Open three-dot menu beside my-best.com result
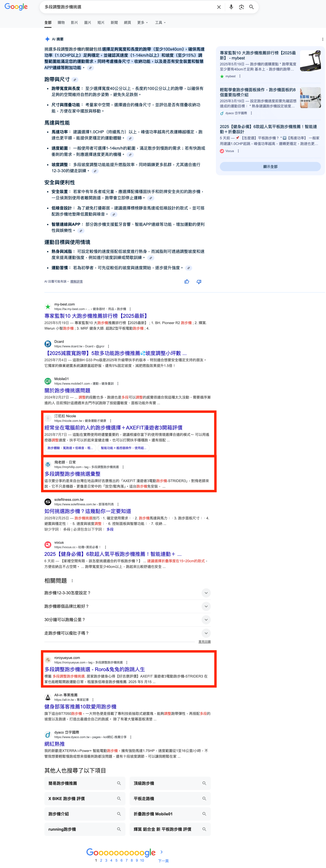The image size is (326, 868). click(x=130, y=309)
